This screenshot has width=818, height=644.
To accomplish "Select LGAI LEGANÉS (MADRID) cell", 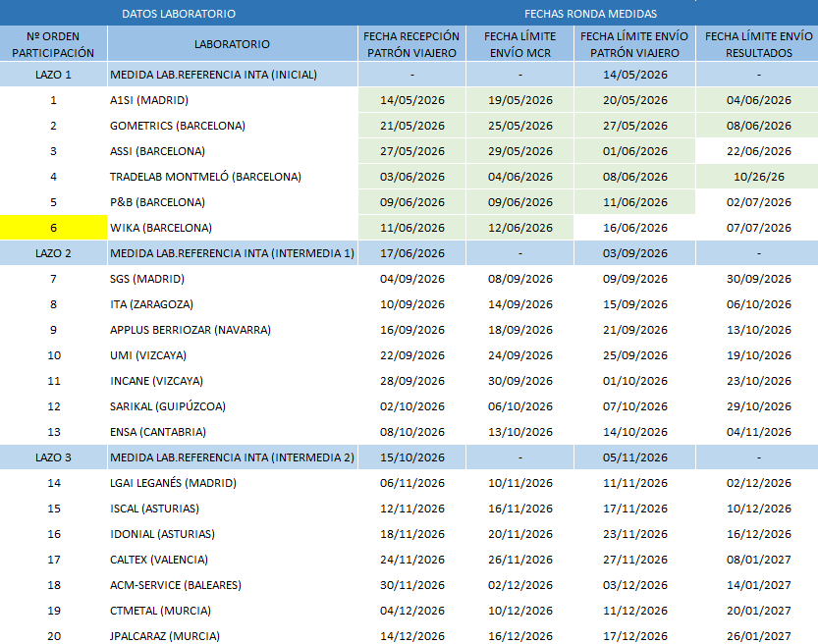I will tap(232, 483).
